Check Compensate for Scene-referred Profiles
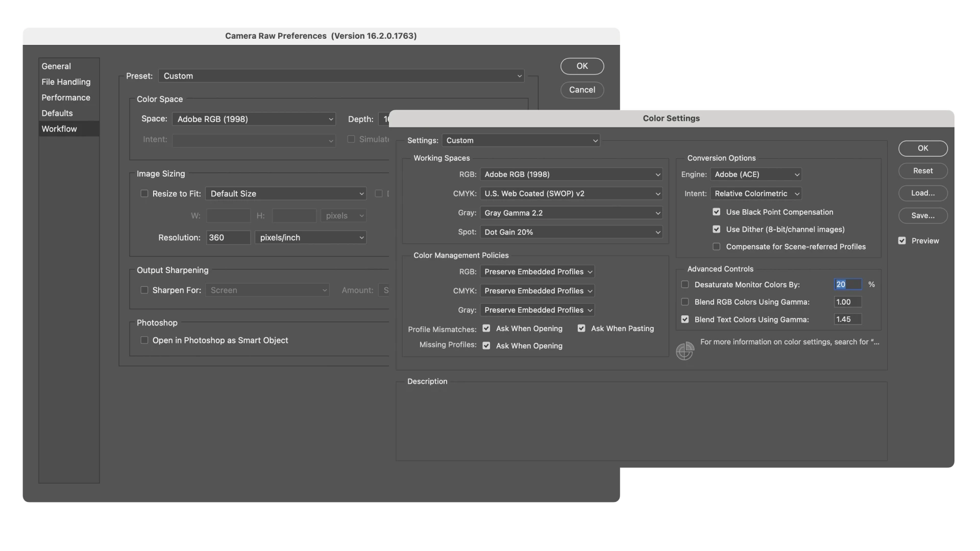Viewport: 980px width, 551px height. [x=717, y=247]
